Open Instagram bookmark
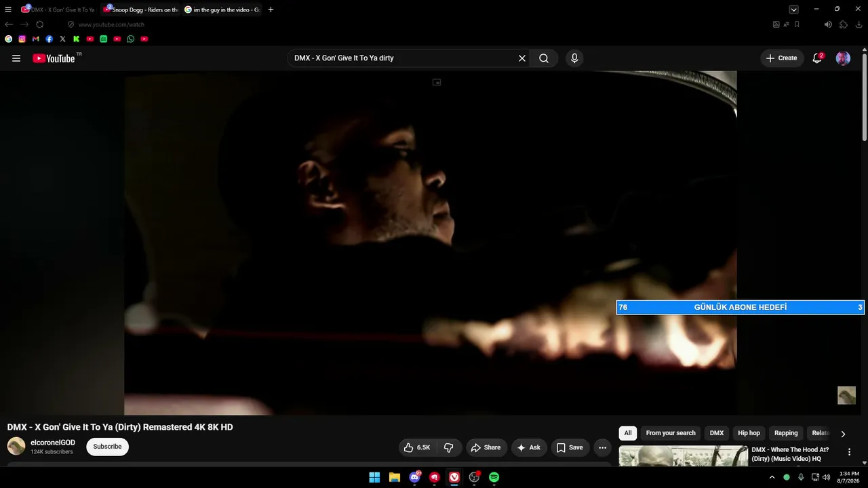The image size is (868, 488). [22, 39]
